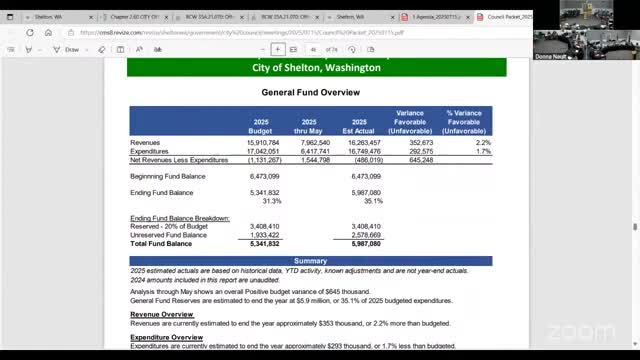
Task: Click the binoculars find icon
Action: point(158,50)
